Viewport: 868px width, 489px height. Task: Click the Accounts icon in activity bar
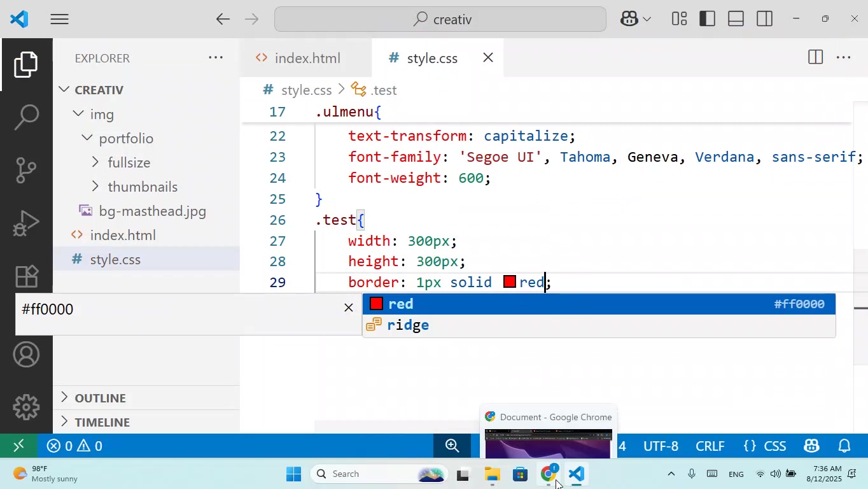pos(26,355)
